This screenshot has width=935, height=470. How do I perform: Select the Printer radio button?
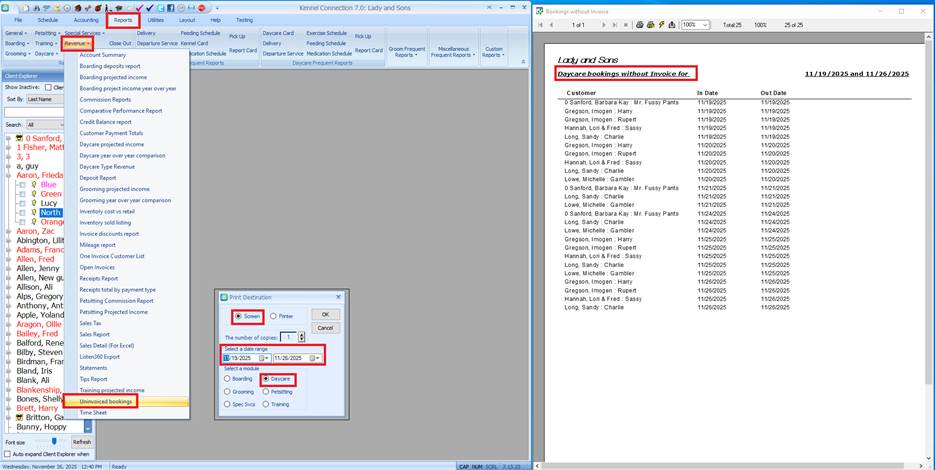(x=274, y=315)
